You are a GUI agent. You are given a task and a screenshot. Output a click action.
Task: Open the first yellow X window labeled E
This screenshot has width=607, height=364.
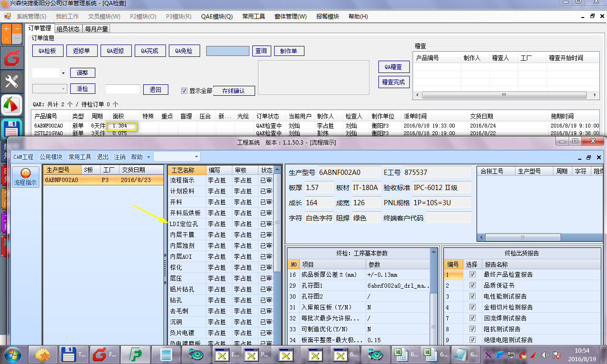pos(227,354)
